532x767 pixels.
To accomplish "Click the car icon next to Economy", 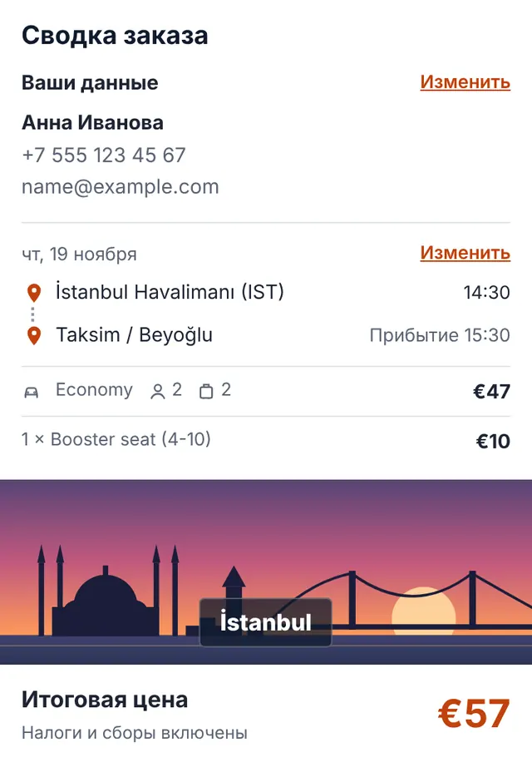I will coord(32,392).
